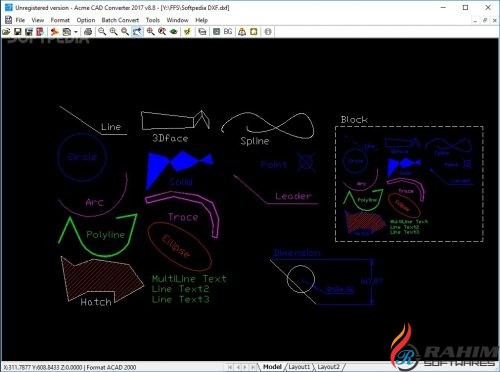The image size is (500, 372).
Task: Click the green square icon before BG
Action: pyautogui.click(x=216, y=32)
